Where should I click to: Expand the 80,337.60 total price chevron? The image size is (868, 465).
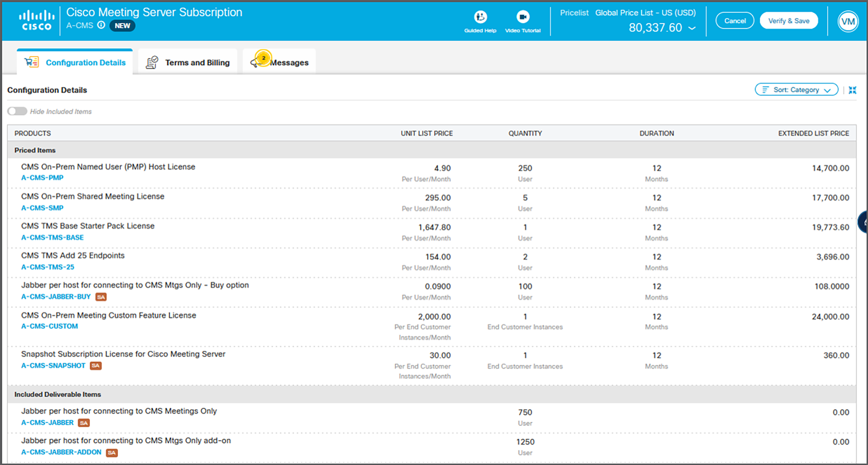coord(692,28)
